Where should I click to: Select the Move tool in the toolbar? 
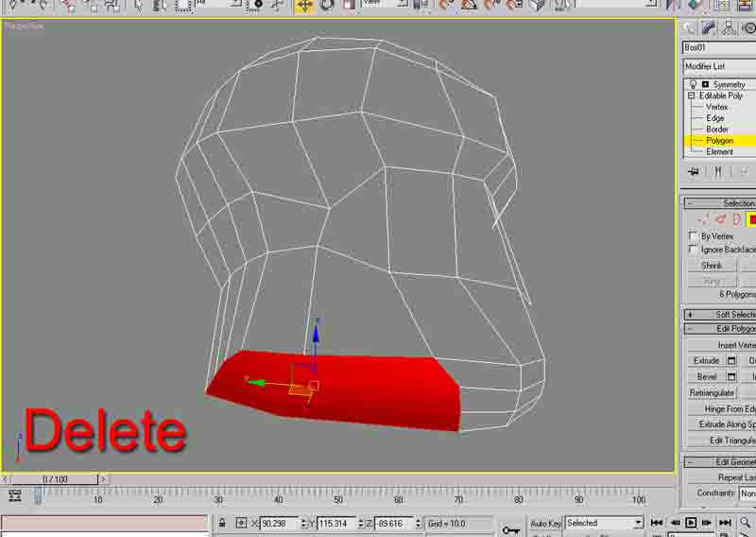304,6
